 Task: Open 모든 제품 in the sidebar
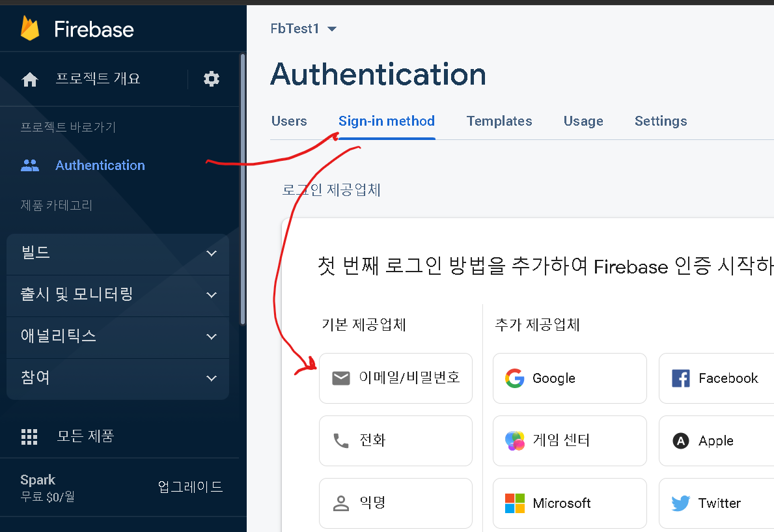point(85,436)
